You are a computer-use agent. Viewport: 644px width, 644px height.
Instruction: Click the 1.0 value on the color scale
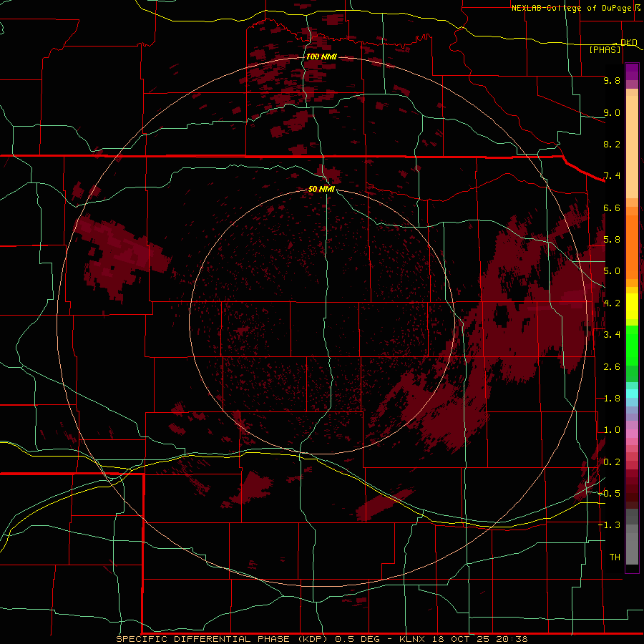pos(612,430)
